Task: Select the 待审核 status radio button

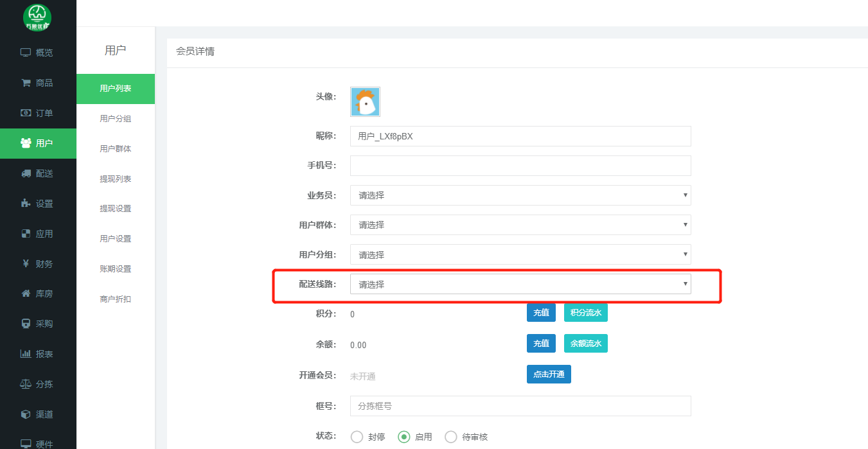Action: [451, 437]
